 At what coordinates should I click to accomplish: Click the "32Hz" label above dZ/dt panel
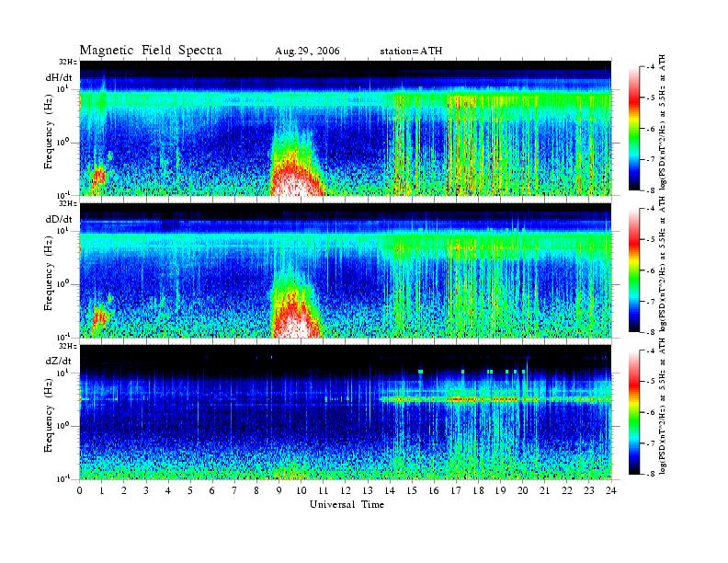pos(68,346)
